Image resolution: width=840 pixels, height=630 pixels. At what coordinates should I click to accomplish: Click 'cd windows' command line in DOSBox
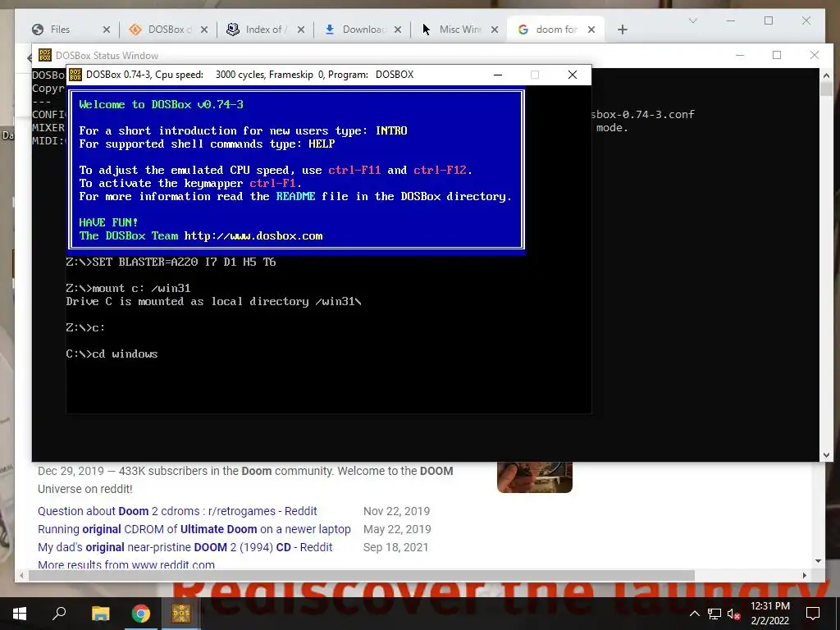(112, 354)
